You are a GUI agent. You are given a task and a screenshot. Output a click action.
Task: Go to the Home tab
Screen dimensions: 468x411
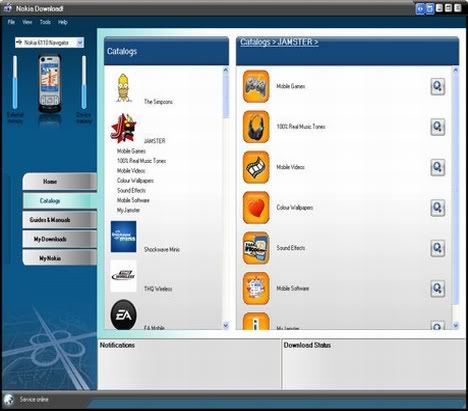pyautogui.click(x=60, y=182)
